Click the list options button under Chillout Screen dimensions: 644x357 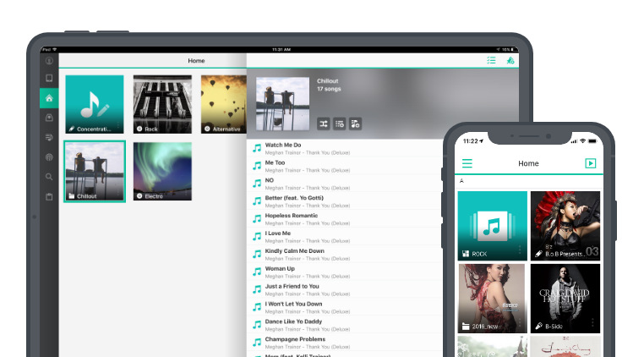339,124
